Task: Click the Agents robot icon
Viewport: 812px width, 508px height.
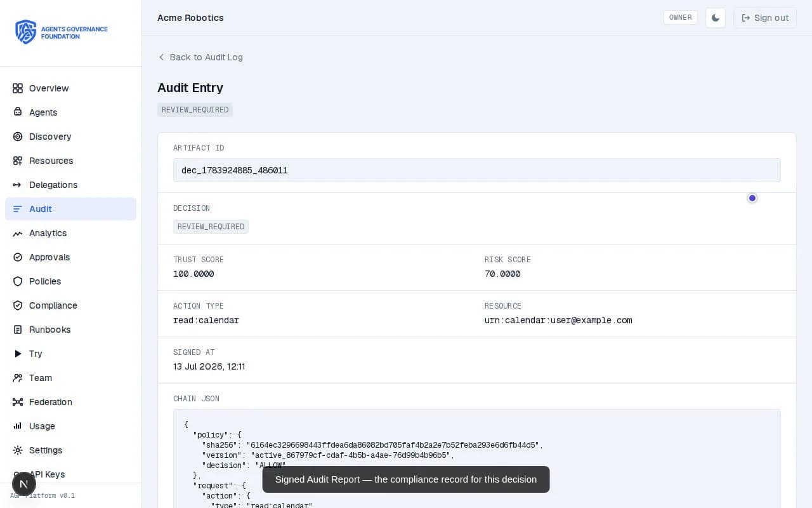Action: 18,112
